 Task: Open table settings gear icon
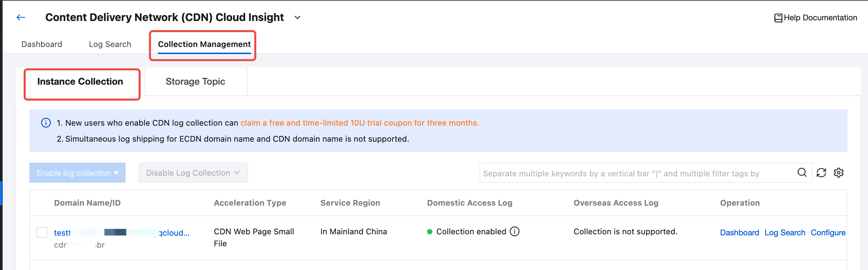(838, 173)
